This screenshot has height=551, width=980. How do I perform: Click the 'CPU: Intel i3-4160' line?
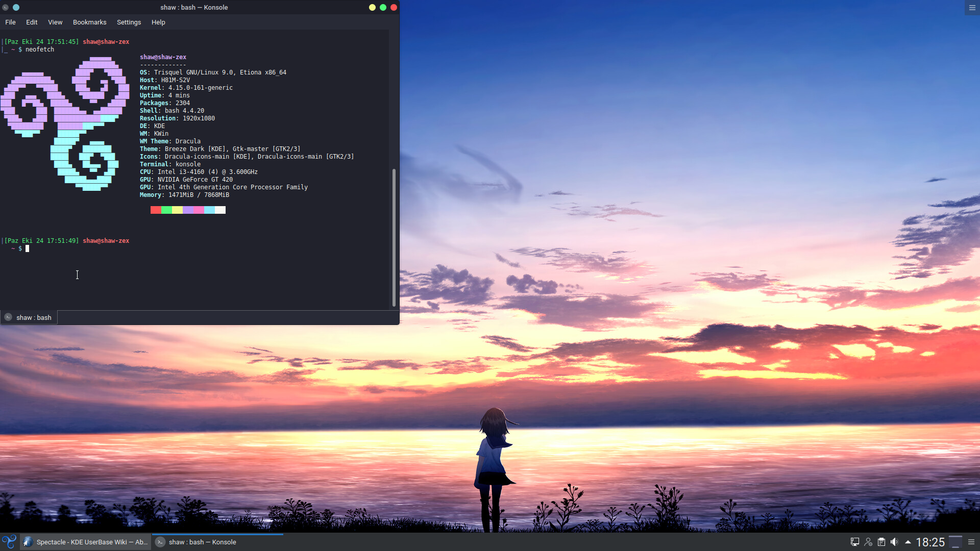(199, 172)
